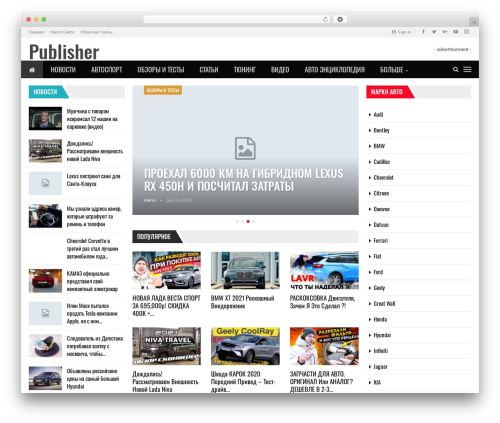This screenshot has width=500, height=423.
Task: Open the Cadillac brand link
Action: [382, 162]
